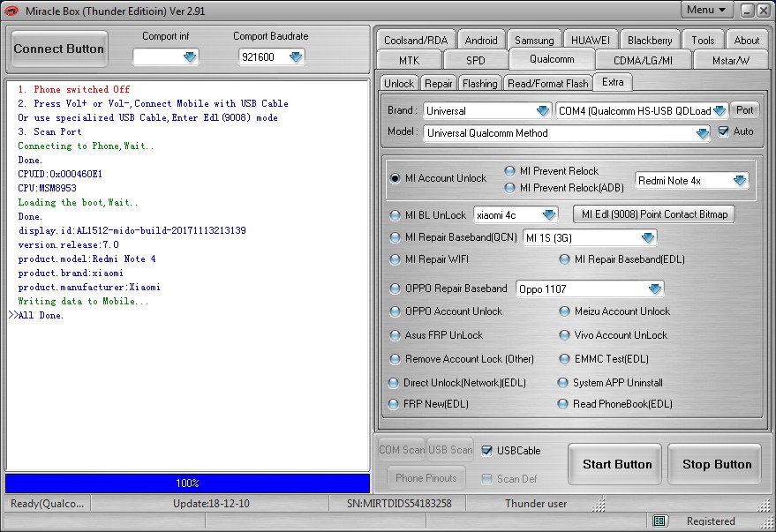Click the Start Button
This screenshot has height=532, width=776.
click(615, 464)
